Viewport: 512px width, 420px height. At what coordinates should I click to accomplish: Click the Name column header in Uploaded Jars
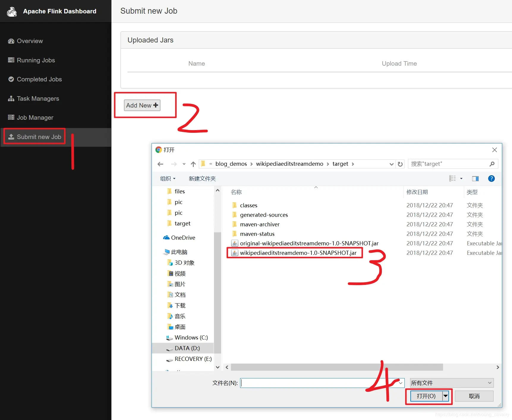[197, 64]
